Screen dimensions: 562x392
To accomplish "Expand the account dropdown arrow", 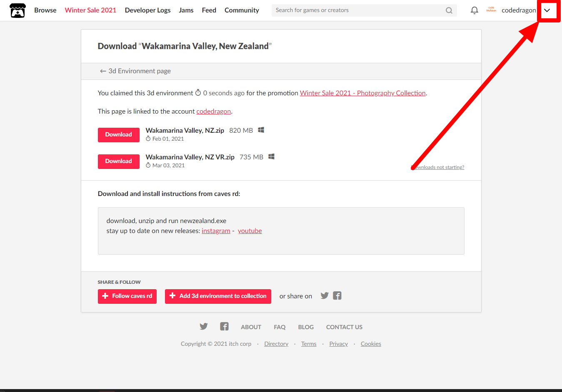I will click(547, 10).
